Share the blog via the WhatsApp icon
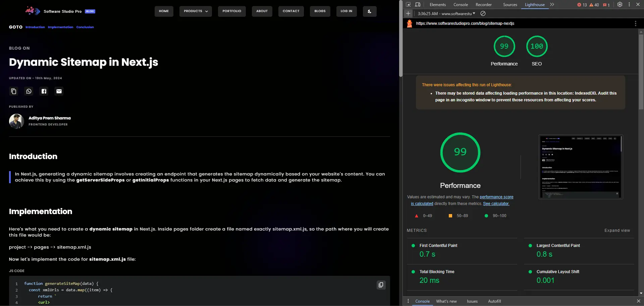The height and width of the screenshot is (306, 644). (x=29, y=91)
